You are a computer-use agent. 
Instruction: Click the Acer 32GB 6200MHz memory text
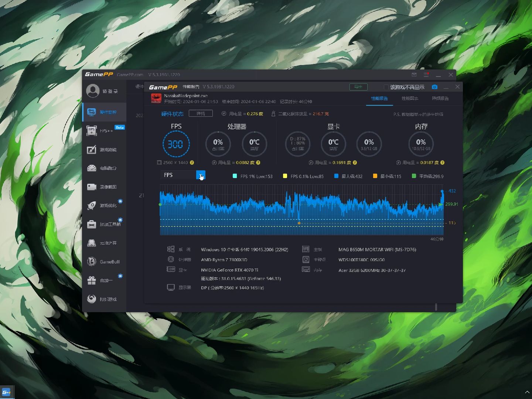pyautogui.click(x=372, y=270)
